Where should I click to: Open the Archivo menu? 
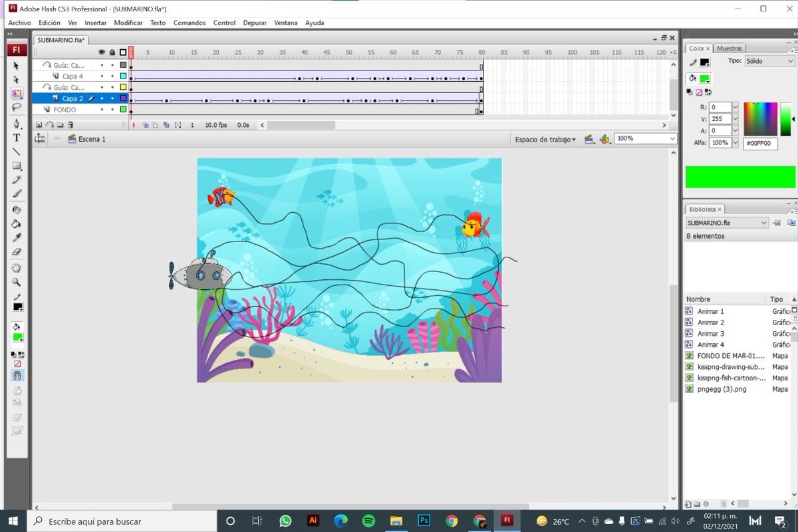(19, 23)
